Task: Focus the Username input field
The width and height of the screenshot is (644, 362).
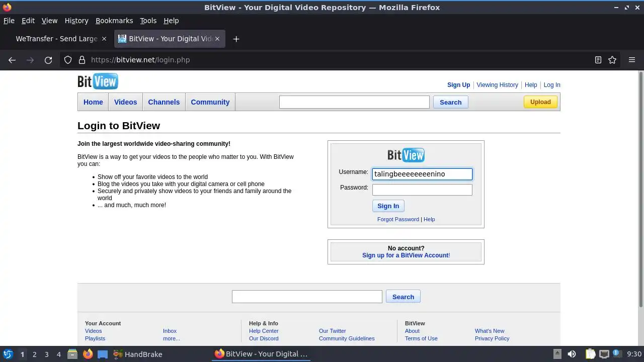Action: pyautogui.click(x=422, y=174)
